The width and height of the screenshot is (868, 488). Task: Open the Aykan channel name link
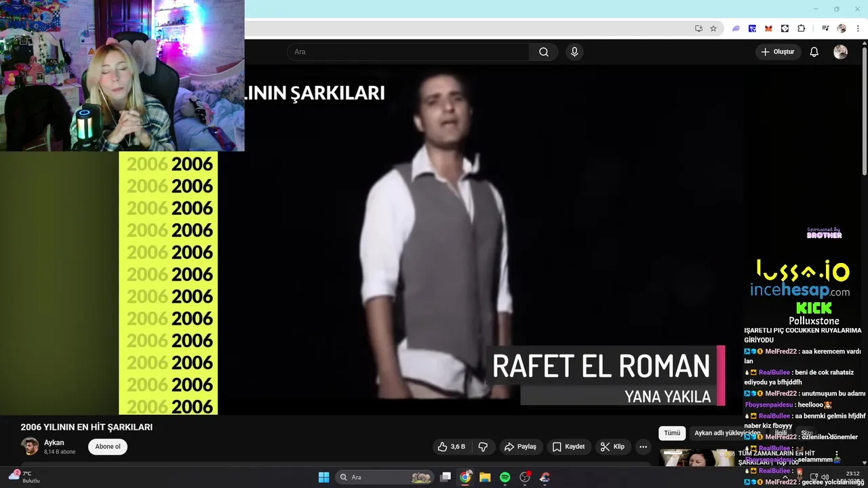point(54,443)
